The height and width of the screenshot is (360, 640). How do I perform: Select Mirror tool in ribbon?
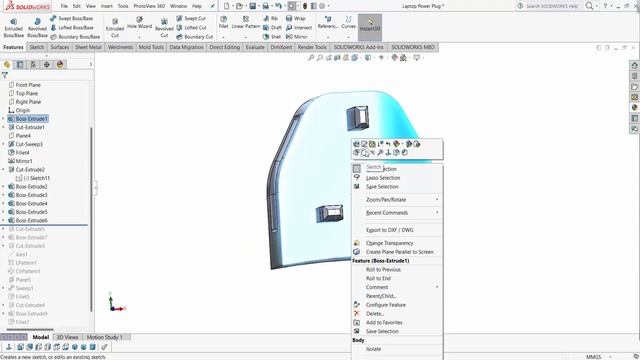click(x=296, y=36)
